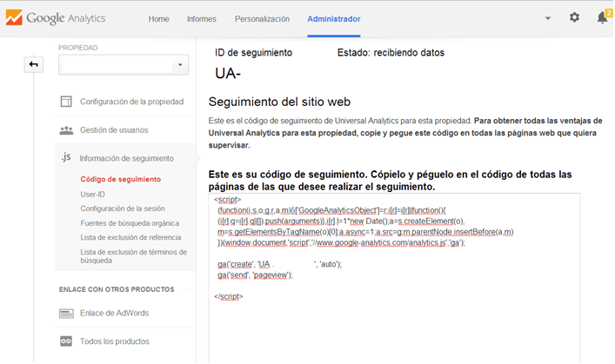Screen dimensions: 615x364
Task: Select the Administrador tab
Action: pyautogui.click(x=334, y=19)
